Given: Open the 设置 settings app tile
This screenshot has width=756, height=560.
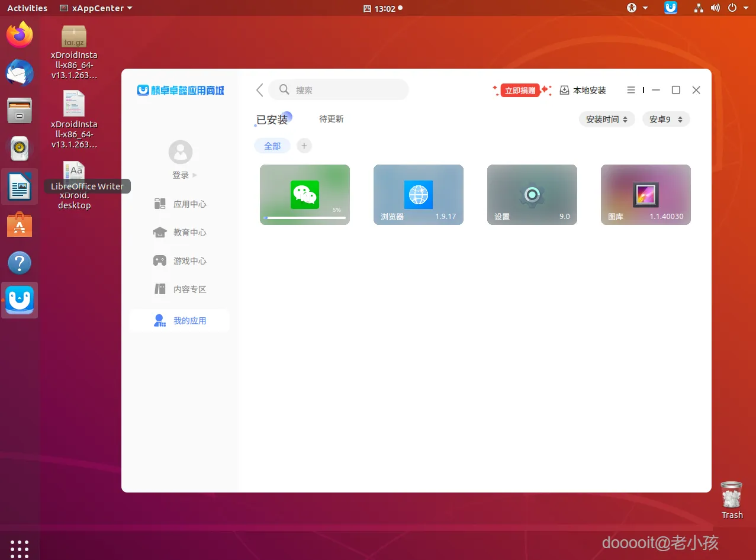Looking at the screenshot, I should point(532,195).
